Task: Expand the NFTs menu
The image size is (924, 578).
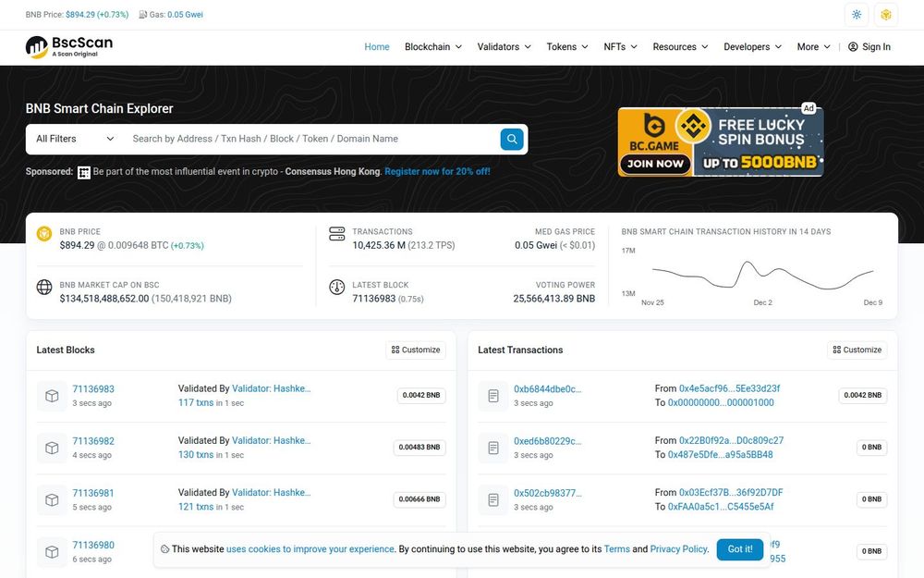Action: pos(621,46)
